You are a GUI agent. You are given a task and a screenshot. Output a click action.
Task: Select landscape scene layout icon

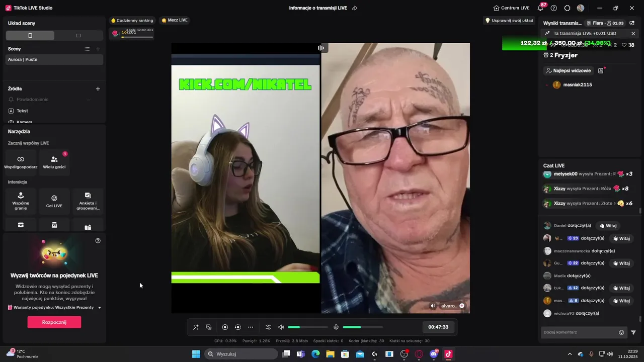pyautogui.click(x=78, y=36)
